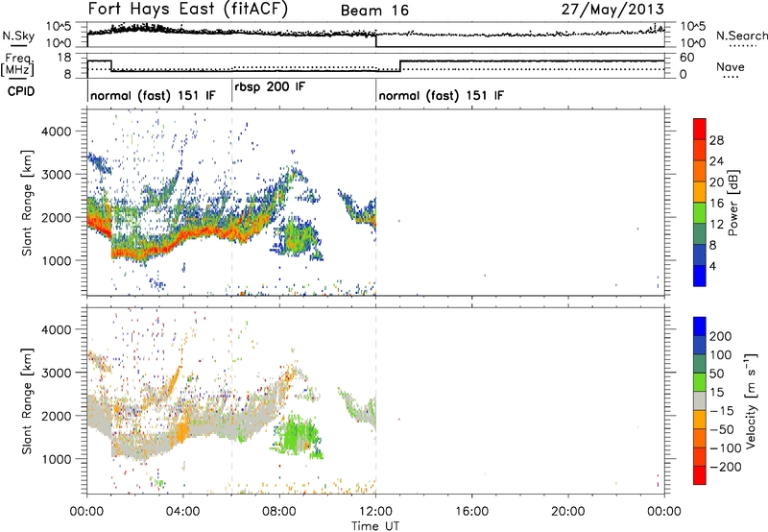The image size is (768, 532).
Task: Click the 'Nave' legend label
Action: 731,66
